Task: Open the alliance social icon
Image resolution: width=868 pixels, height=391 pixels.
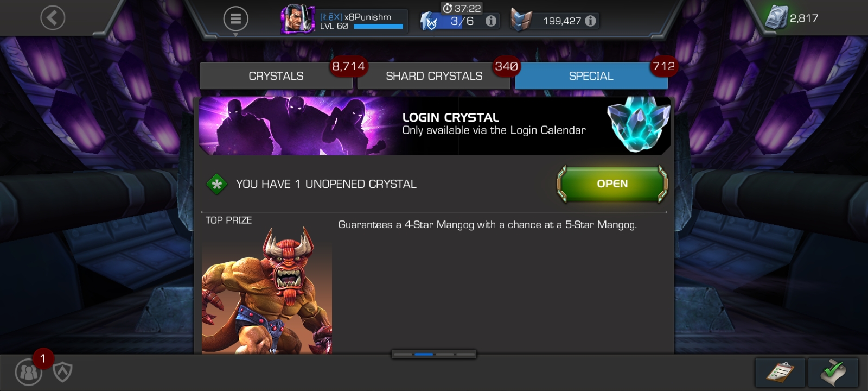Action: tap(29, 373)
